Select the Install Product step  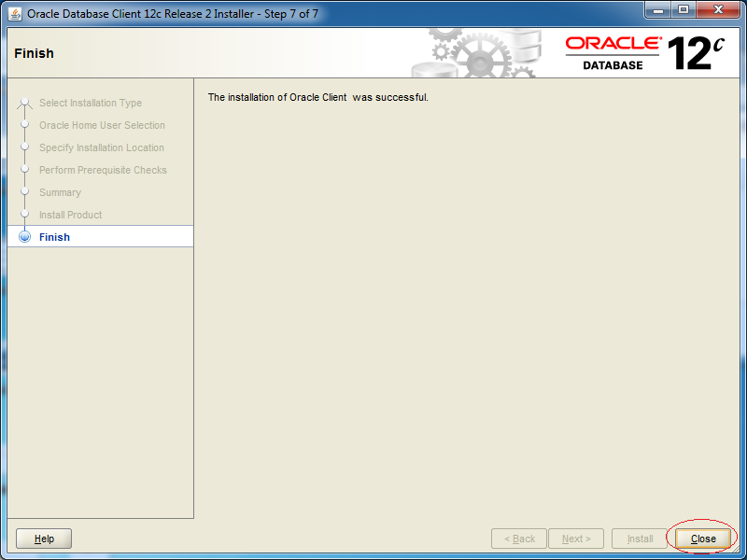(71, 215)
